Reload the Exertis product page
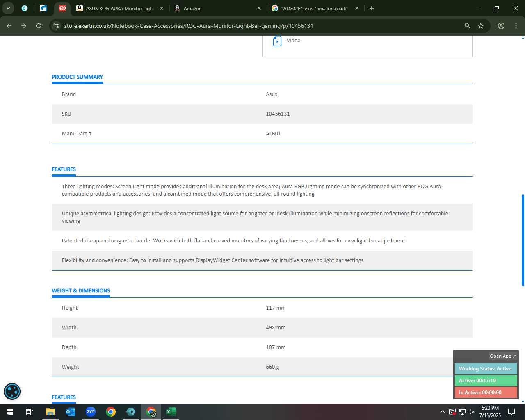 click(39, 26)
